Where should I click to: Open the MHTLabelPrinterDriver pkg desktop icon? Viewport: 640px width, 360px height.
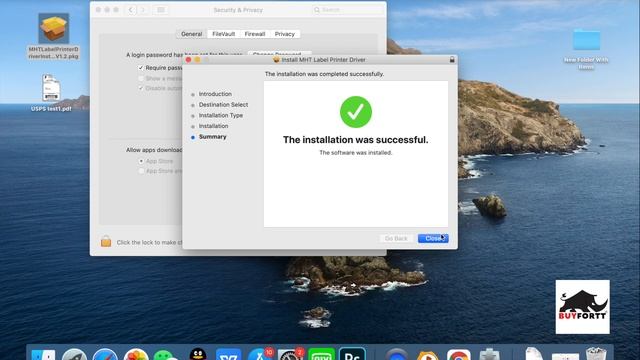click(53, 29)
